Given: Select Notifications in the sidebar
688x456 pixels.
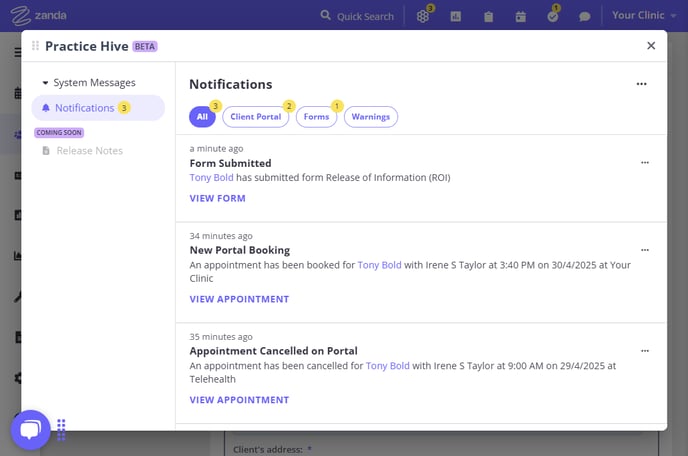Looking at the screenshot, I should [98, 108].
